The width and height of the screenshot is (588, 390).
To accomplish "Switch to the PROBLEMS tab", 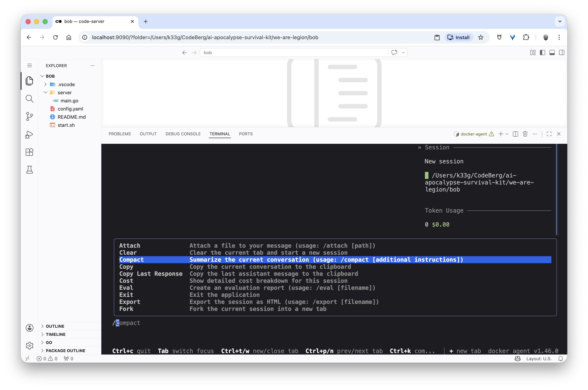I will point(119,134).
